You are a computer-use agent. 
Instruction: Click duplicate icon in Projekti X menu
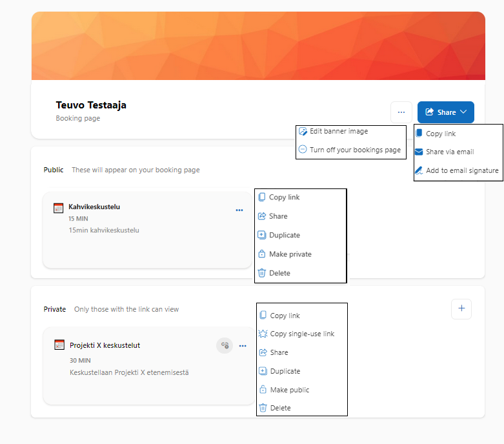(x=263, y=371)
